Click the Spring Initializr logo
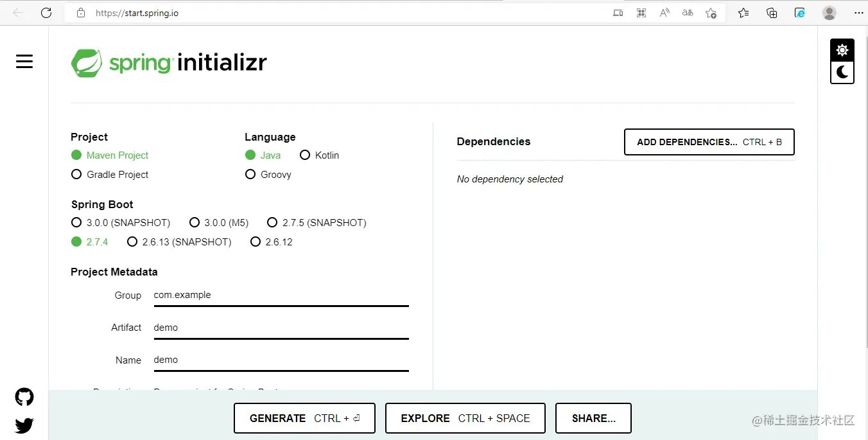Viewport: 868px width, 440px height. pyautogui.click(x=169, y=63)
